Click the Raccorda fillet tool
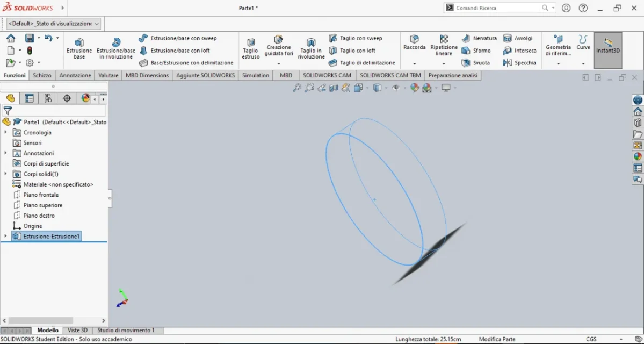The image size is (644, 344). pyautogui.click(x=415, y=43)
